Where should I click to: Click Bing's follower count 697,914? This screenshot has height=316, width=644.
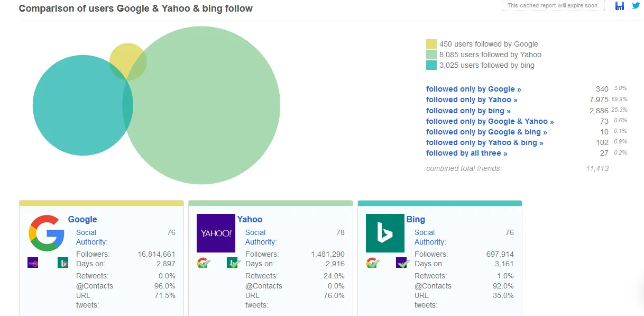[x=500, y=254]
